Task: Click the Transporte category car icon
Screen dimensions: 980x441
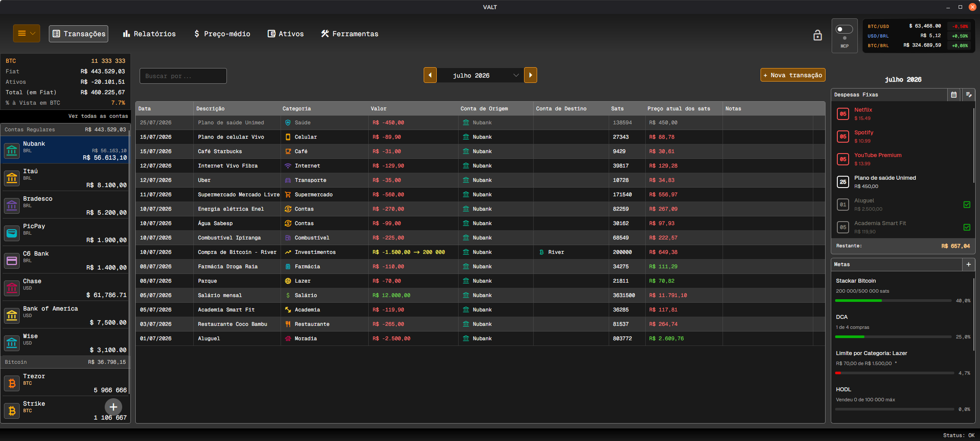Action: pos(288,180)
